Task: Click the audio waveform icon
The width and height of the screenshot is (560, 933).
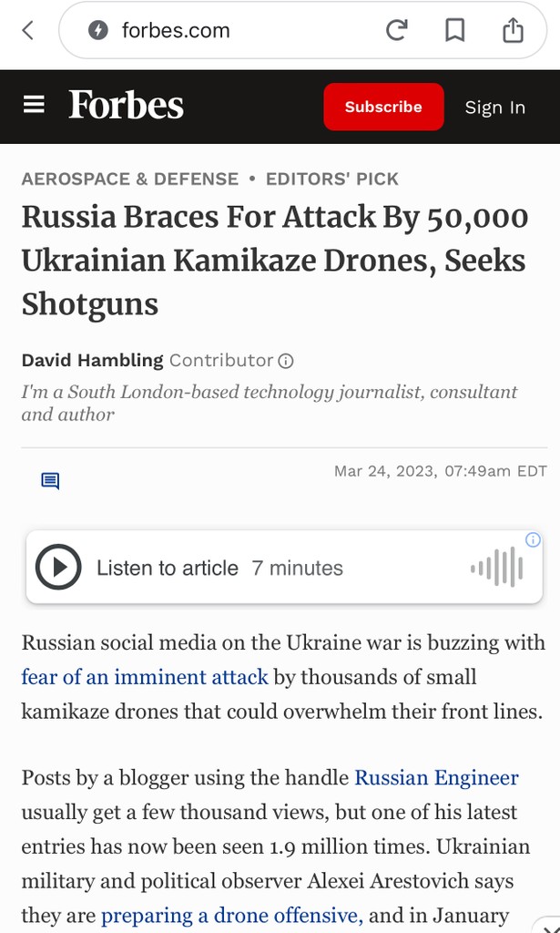Action: coord(497,569)
